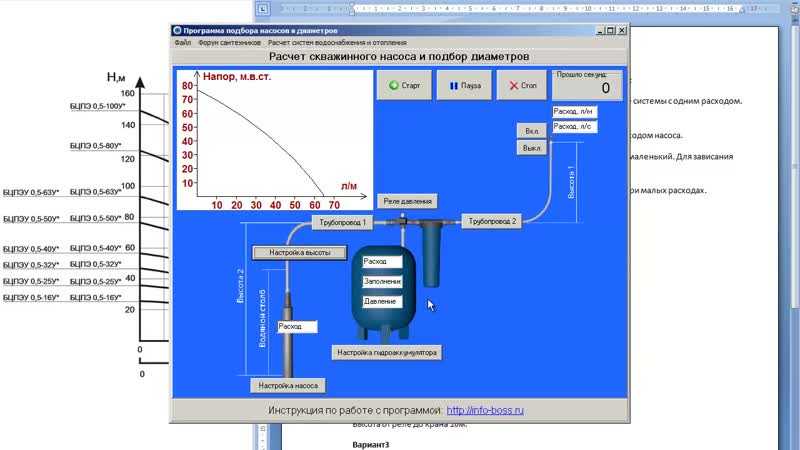800x450 pixels.
Task: Click the pump curve graph
Action: coord(275,140)
